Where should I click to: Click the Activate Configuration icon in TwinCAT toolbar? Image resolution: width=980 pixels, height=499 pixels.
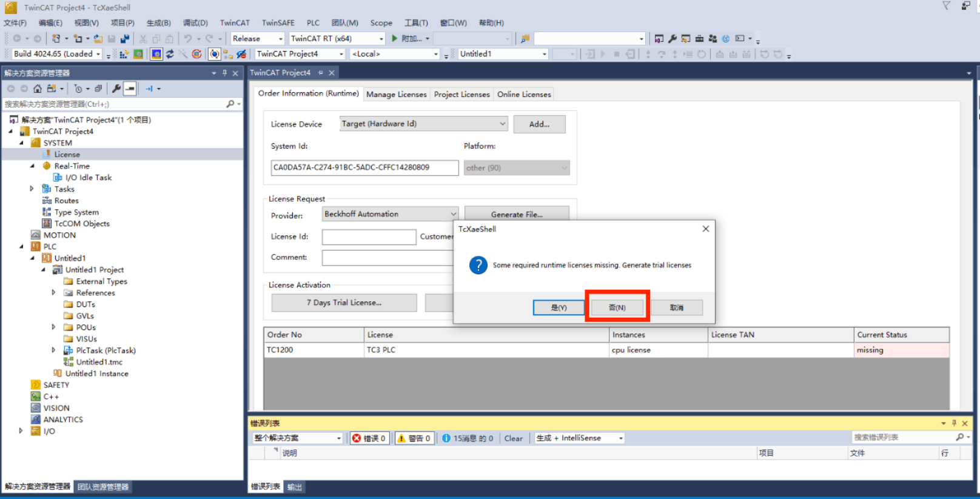[123, 54]
